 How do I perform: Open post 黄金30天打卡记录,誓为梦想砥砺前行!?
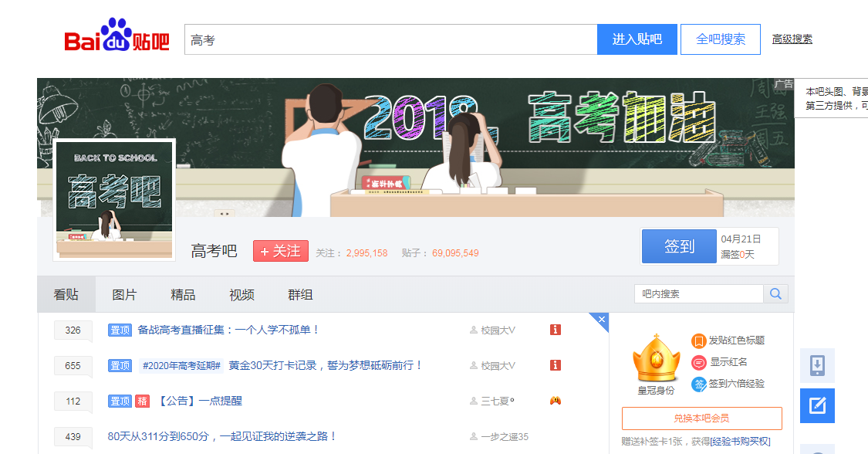[x=326, y=365]
